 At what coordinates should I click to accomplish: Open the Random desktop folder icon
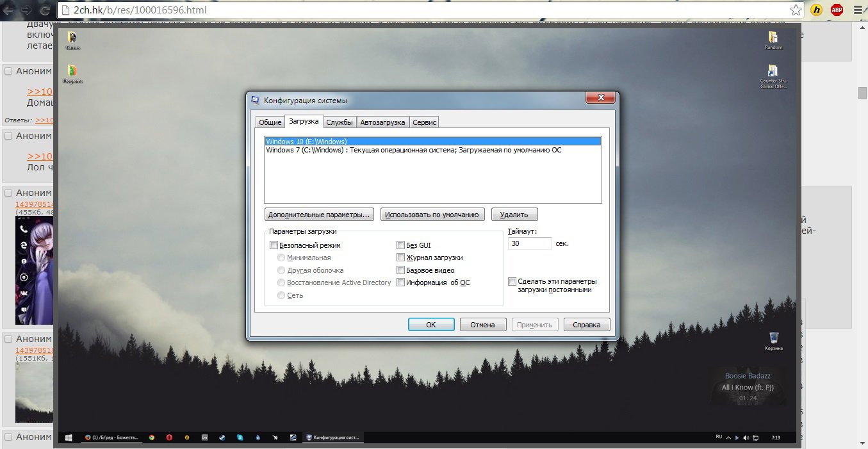tap(773, 40)
